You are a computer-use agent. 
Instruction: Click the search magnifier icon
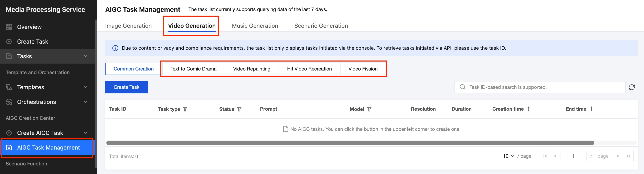[463, 87]
